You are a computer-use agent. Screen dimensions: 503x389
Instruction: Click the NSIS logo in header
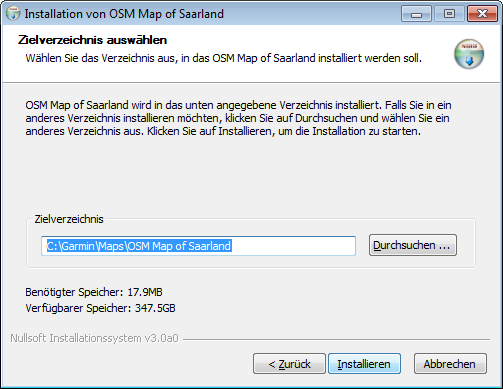point(469,54)
